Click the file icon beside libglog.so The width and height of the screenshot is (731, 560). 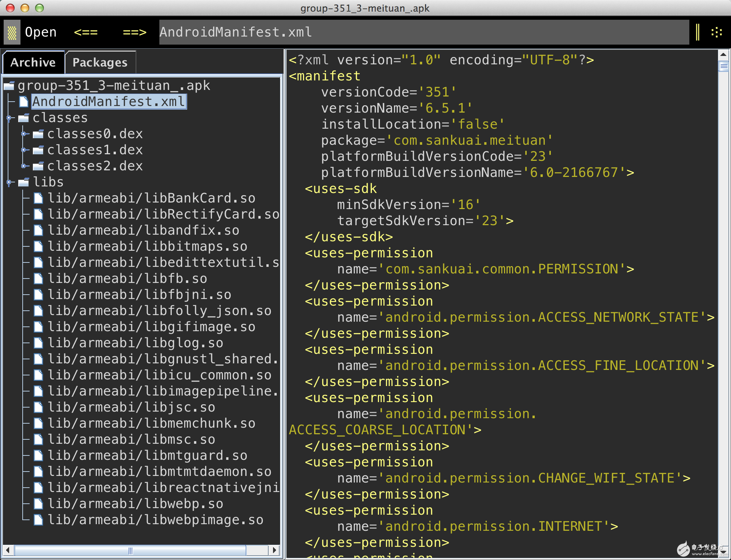[x=38, y=343]
